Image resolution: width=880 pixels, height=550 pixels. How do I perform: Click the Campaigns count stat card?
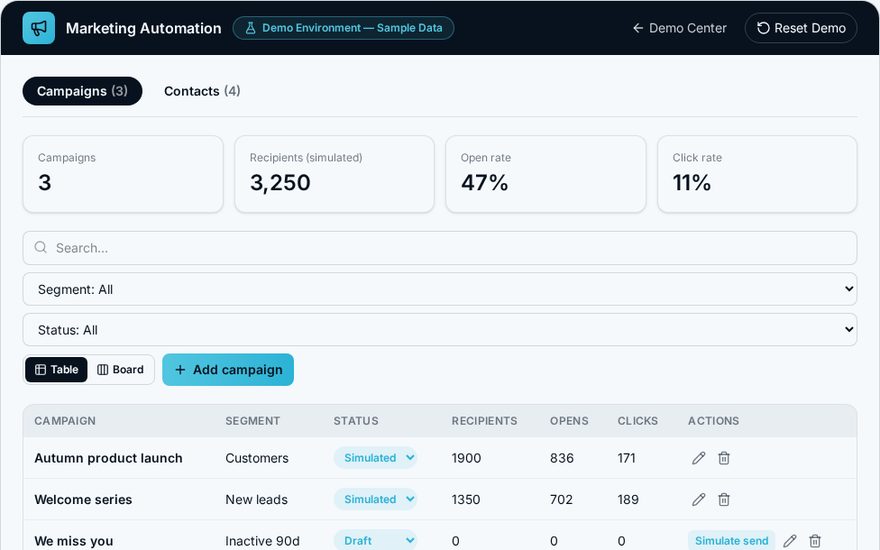(x=123, y=174)
